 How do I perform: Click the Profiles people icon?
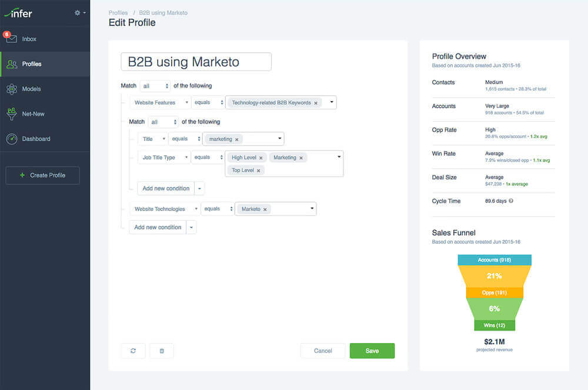(x=12, y=64)
